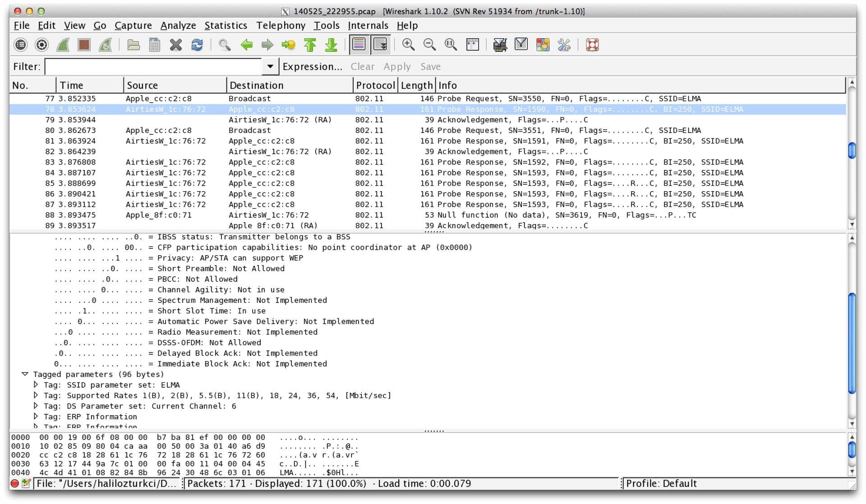Expand Tag: SSID parameter set: ELMA
This screenshot has height=504, width=866.
coord(36,385)
